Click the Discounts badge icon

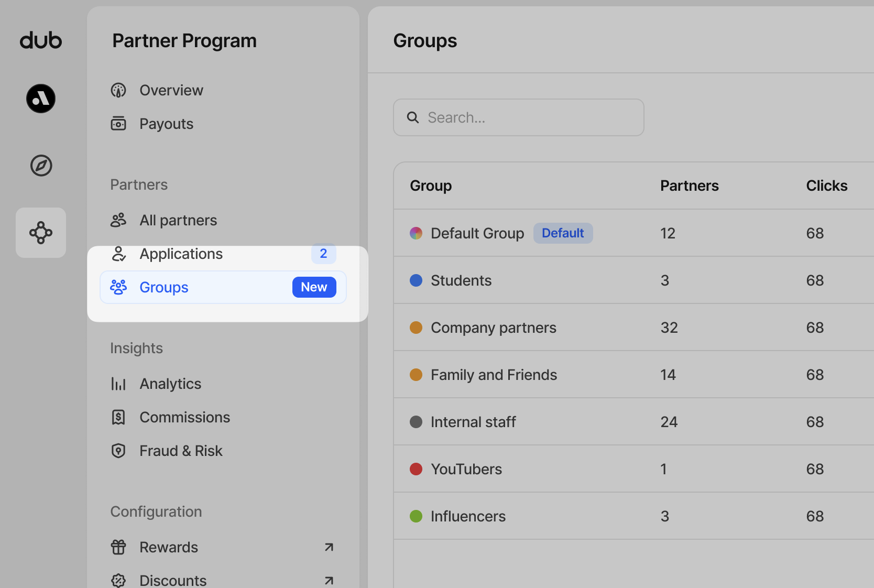pos(118,581)
